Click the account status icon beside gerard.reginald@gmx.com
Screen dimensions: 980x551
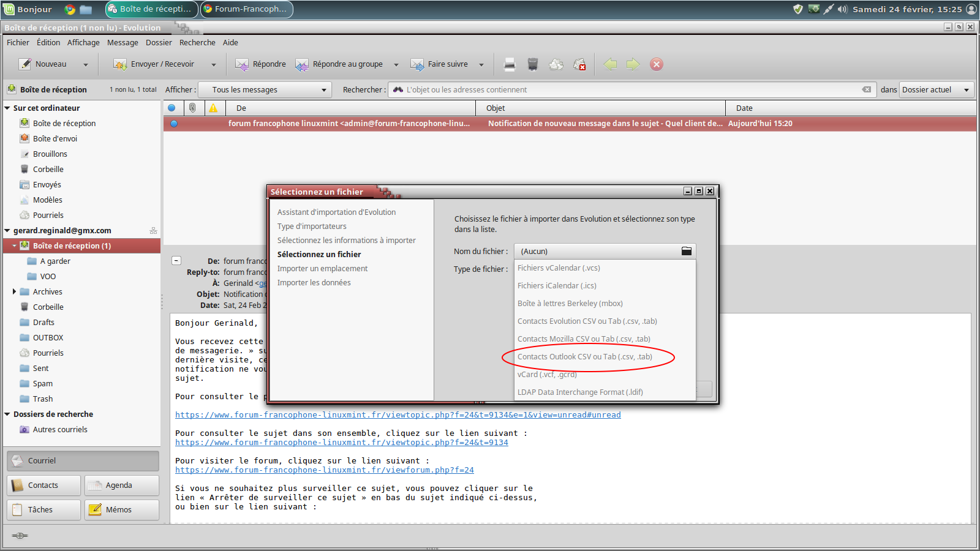tap(153, 231)
